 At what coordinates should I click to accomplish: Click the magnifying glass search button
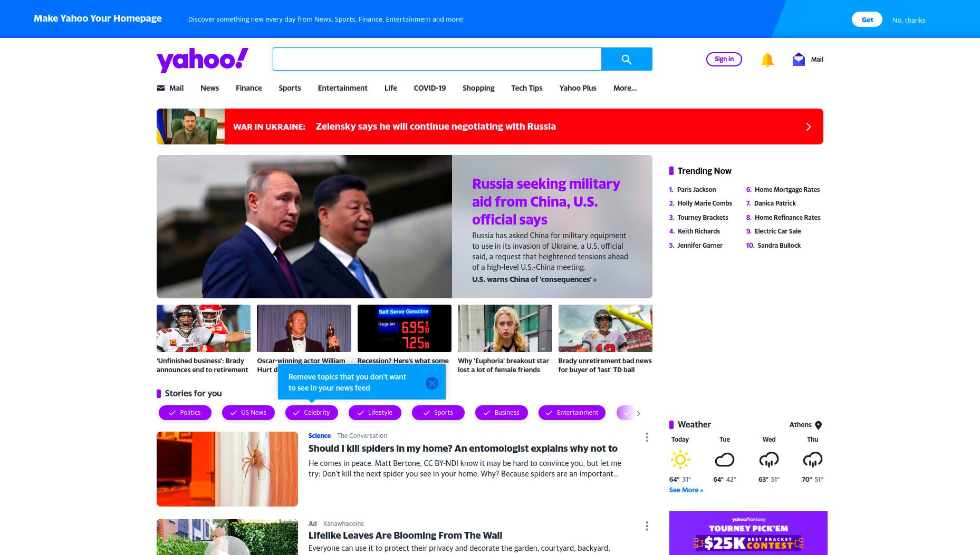coord(627,59)
